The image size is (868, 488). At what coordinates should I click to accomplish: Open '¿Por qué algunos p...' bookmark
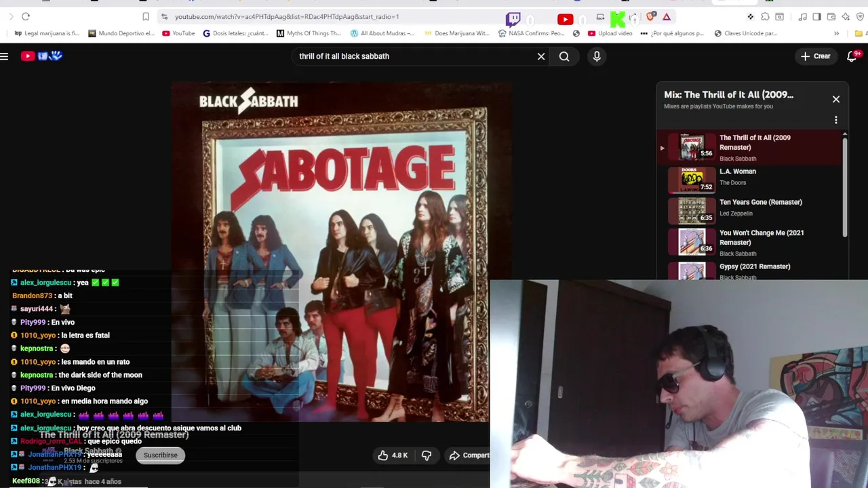pos(672,33)
